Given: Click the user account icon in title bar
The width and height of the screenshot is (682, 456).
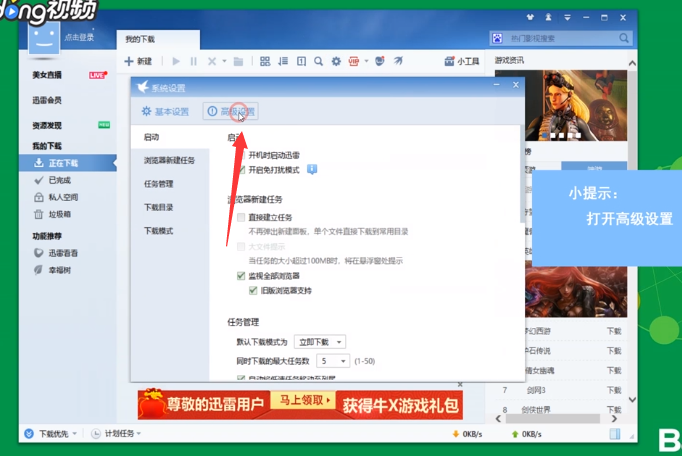Looking at the screenshot, I should (548, 17).
